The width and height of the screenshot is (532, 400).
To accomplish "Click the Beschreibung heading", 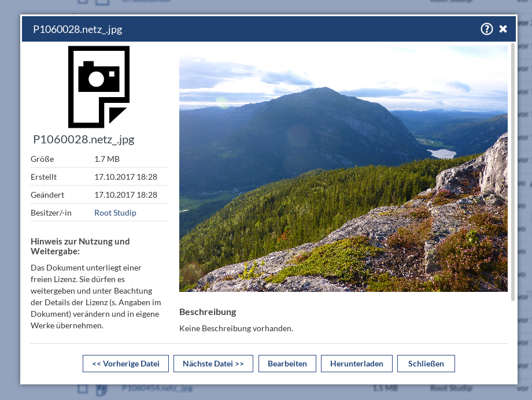I will 208,312.
